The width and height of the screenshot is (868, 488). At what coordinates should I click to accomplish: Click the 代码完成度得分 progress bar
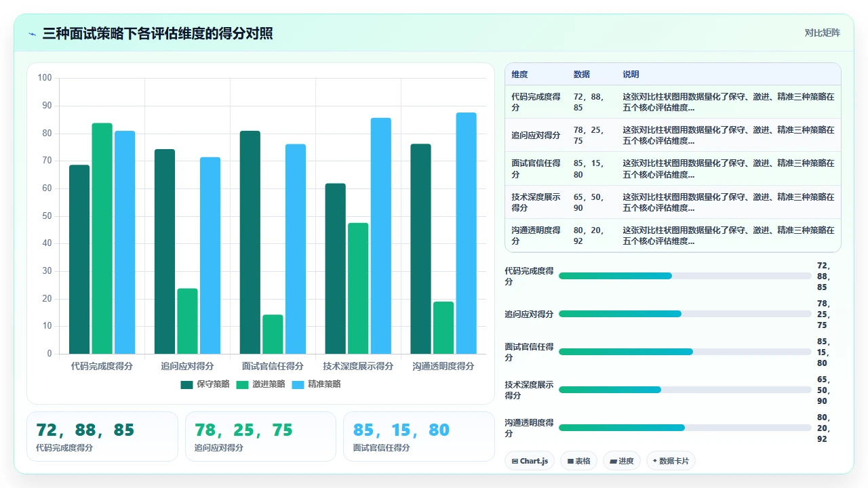685,276
